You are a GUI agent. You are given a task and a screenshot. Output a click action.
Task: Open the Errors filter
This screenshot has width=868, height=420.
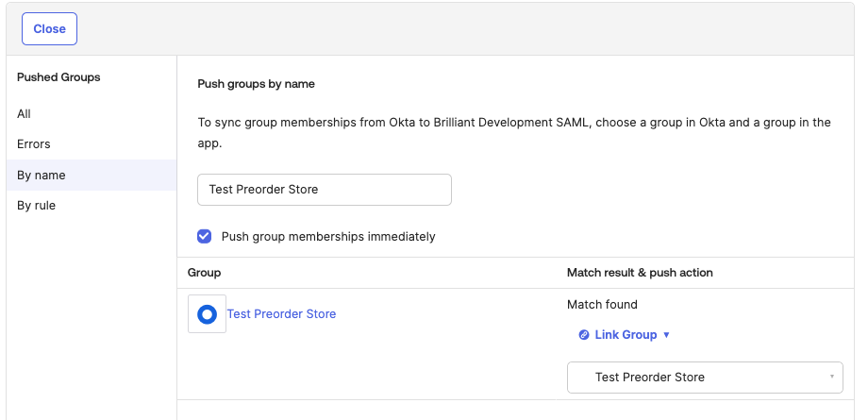click(x=34, y=144)
